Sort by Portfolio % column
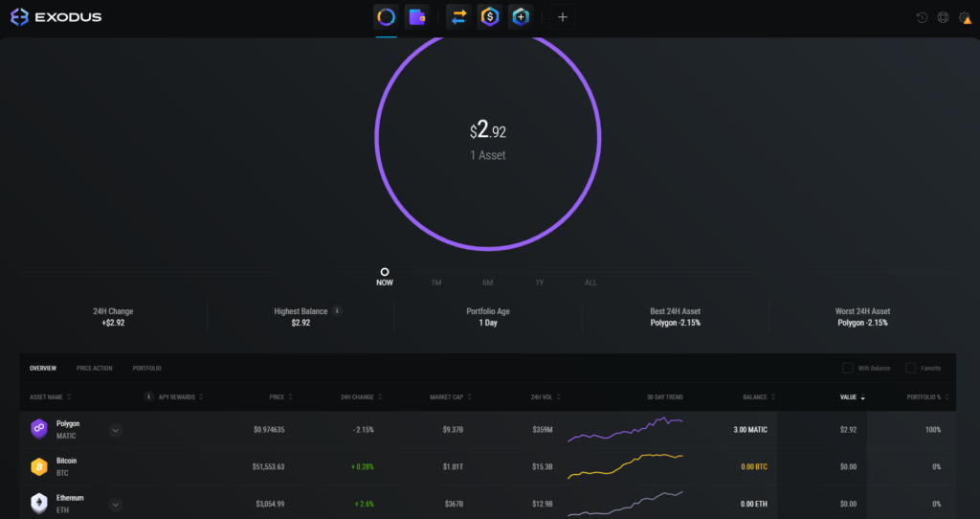Screen dimensions: 980x519 (927, 397)
